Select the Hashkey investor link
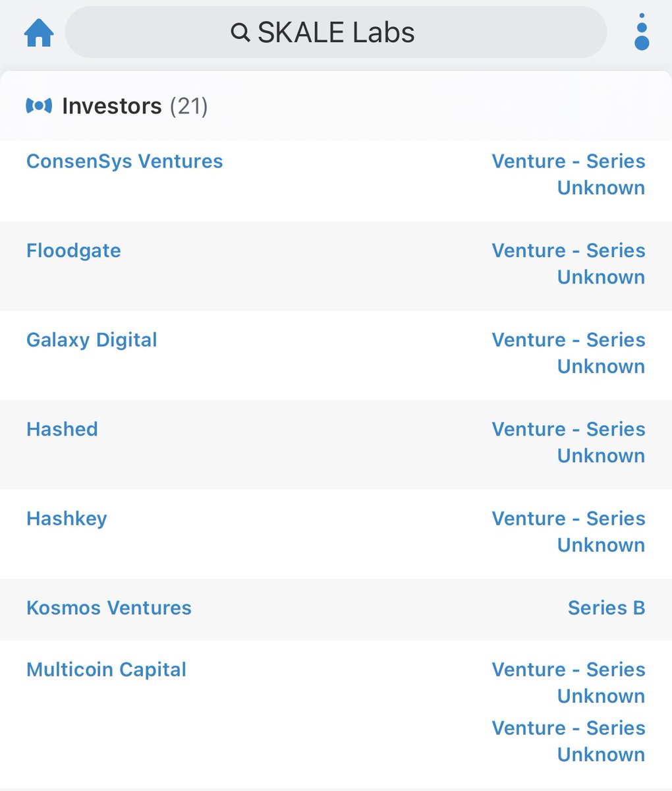 coord(67,519)
